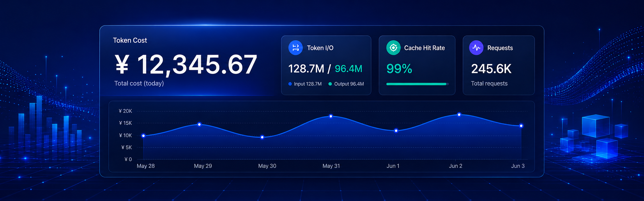
Task: Click the ¥ 20K axis label
Action: point(125,111)
